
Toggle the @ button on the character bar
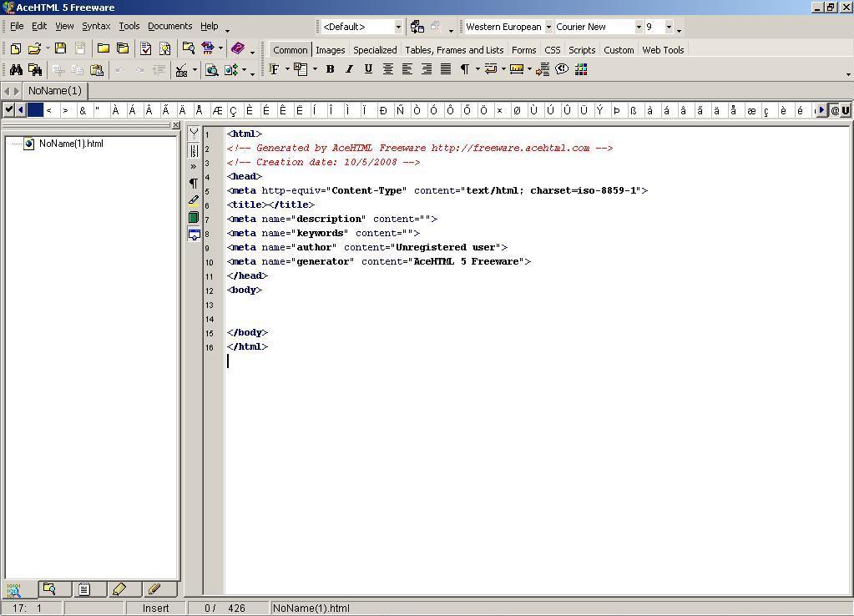click(x=835, y=110)
